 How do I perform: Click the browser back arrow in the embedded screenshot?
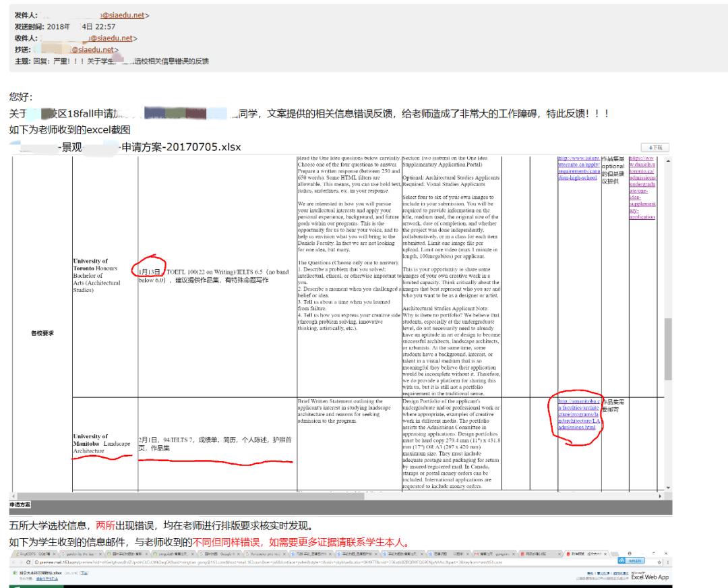(x=13, y=562)
